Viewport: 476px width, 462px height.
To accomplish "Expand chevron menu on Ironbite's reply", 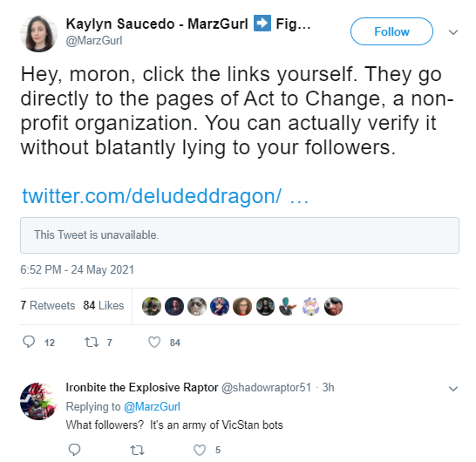I will (x=453, y=389).
